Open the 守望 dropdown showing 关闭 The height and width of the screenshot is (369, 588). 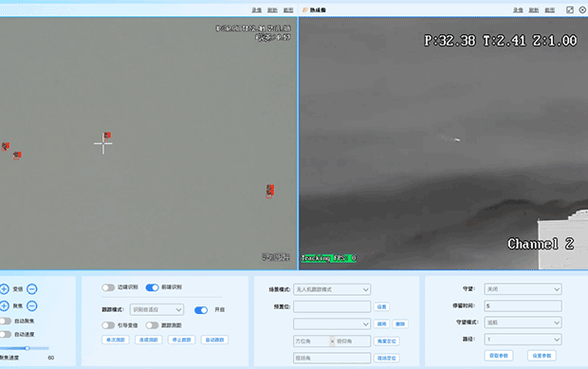pyautogui.click(x=523, y=289)
